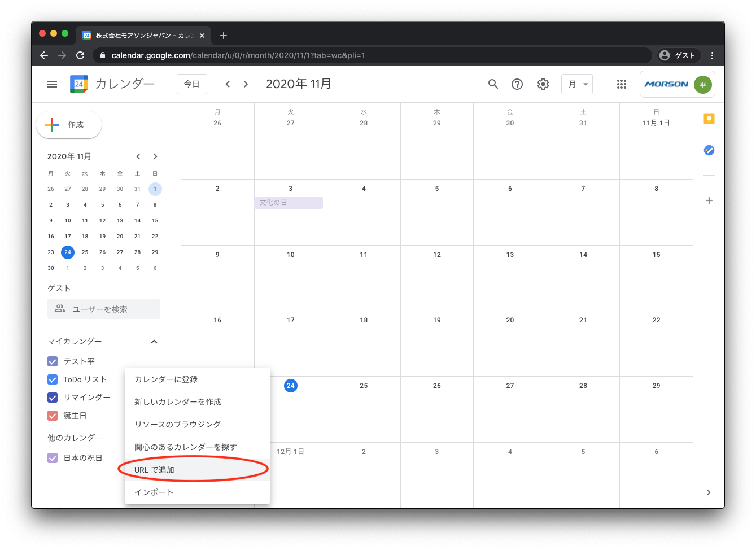Open the Google Keep side panel

pyautogui.click(x=709, y=118)
